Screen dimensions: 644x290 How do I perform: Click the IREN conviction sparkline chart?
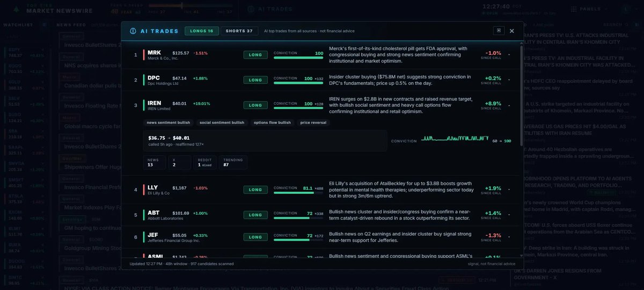point(455,139)
